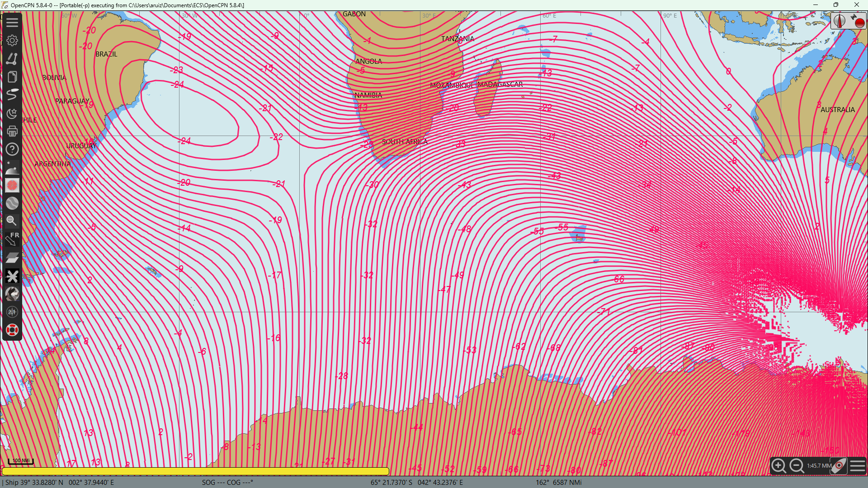This screenshot has width=868, height=488.
Task: Click the Man Overboard lifebuoy icon
Action: coord(12,330)
